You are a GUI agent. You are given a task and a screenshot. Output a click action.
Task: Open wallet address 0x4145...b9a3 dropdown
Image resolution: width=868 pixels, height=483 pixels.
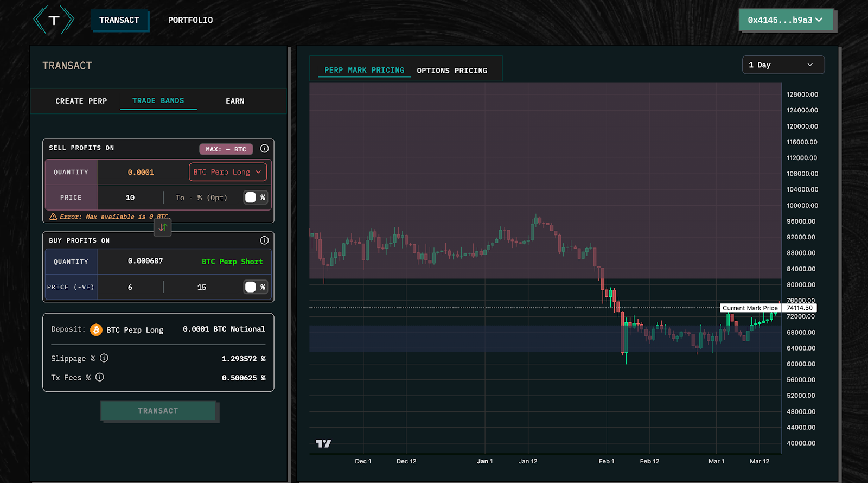[786, 20]
